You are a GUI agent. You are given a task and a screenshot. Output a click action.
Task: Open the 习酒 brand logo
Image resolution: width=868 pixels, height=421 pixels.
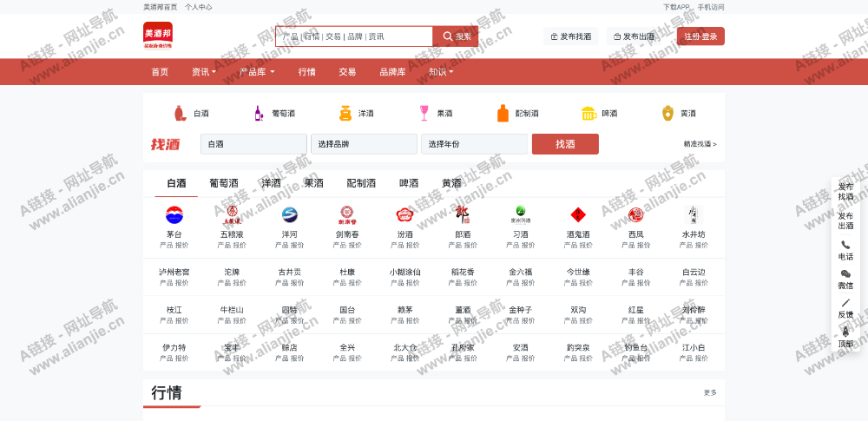pos(520,215)
